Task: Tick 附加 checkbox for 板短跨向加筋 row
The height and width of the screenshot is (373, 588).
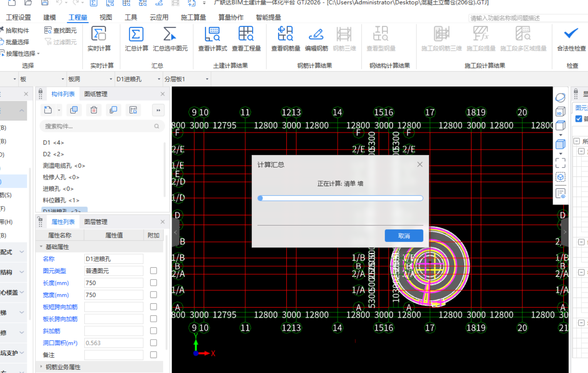Action: tap(154, 306)
